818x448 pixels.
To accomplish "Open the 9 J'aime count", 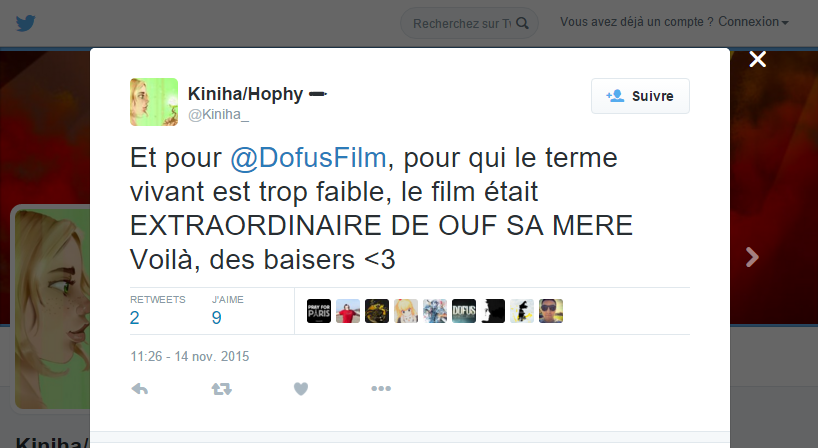I will click(216, 318).
